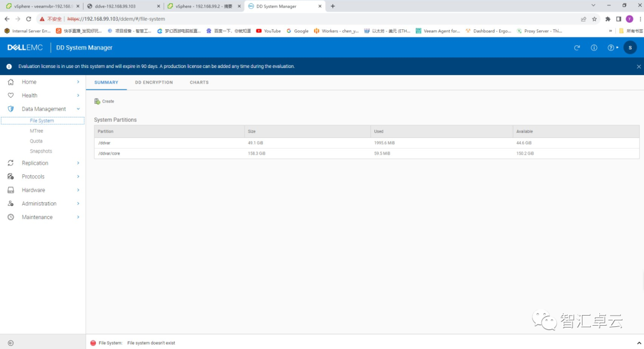Click the browser reload button
644x349 pixels.
tap(29, 19)
